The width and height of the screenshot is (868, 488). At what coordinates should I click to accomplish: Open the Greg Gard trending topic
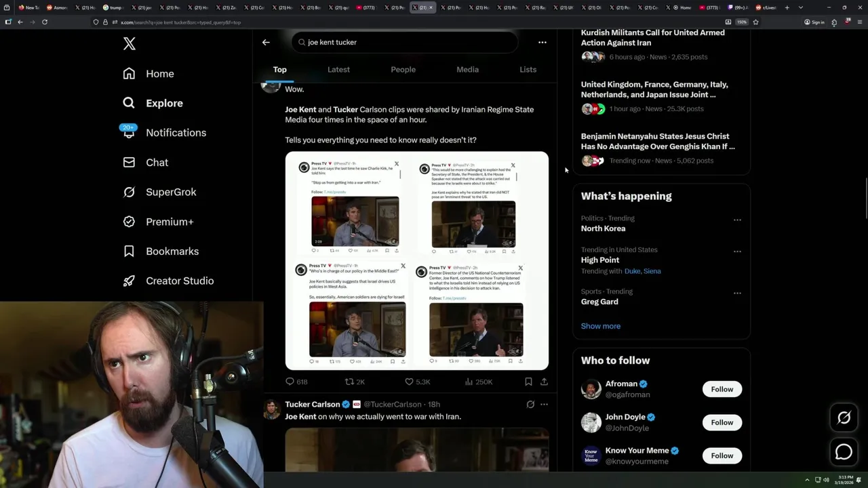click(x=599, y=302)
